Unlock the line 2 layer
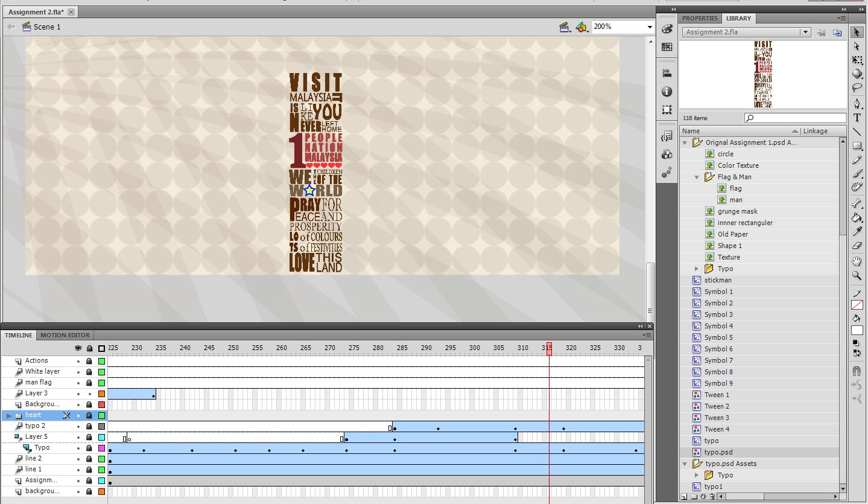868x504 pixels. 89,459
